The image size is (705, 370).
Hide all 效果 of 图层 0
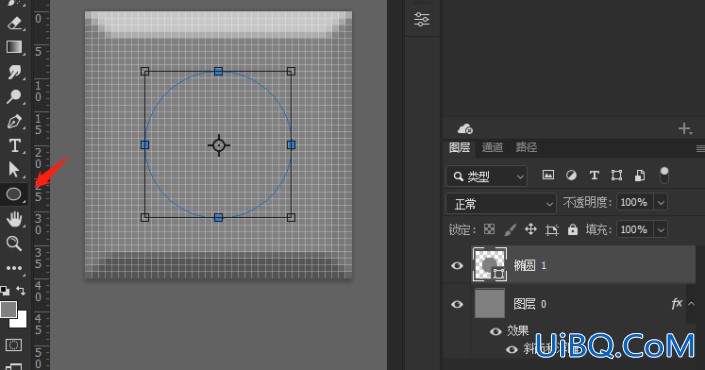[x=495, y=331]
